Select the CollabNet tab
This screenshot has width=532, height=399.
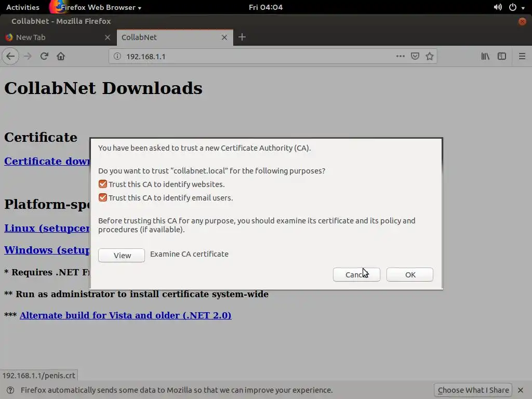pos(175,37)
